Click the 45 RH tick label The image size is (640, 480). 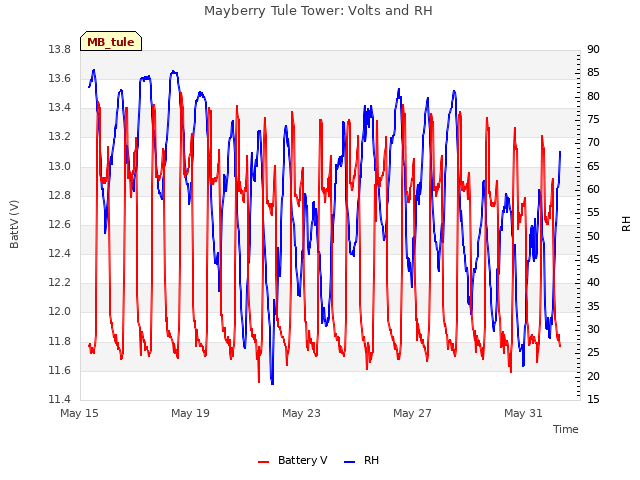593,260
